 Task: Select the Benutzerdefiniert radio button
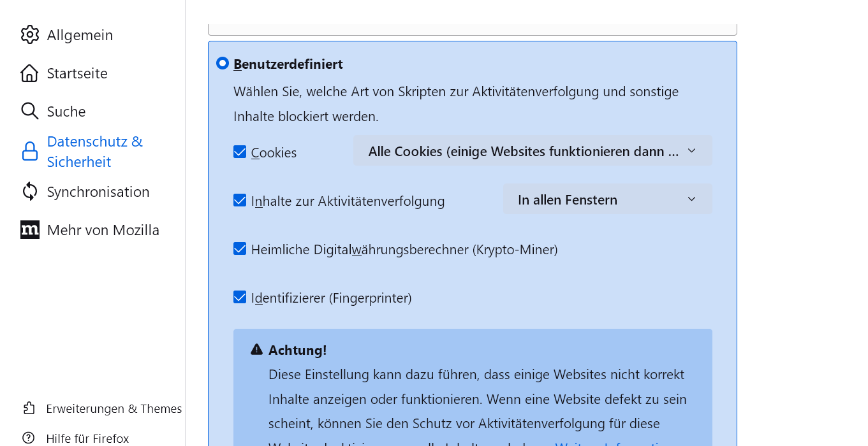pos(223,63)
